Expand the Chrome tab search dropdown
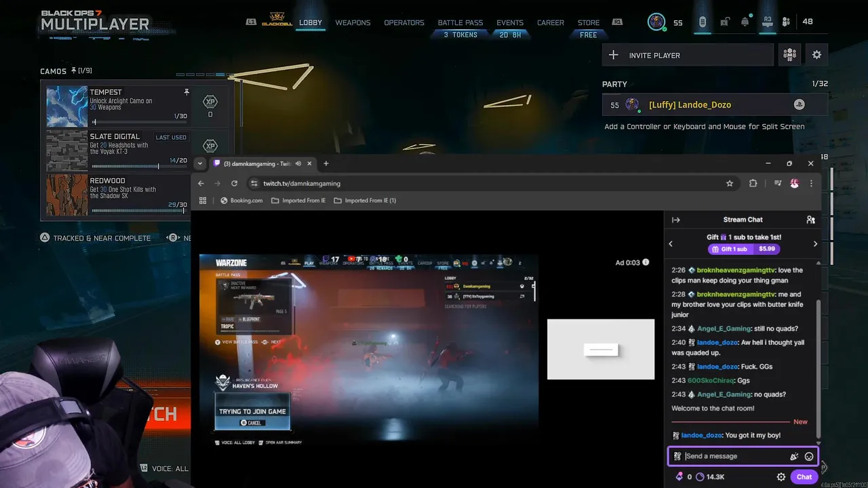This screenshot has width=868, height=488. [x=199, y=163]
